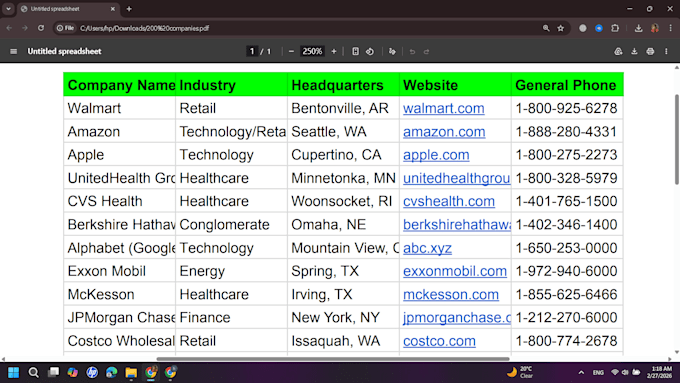Open the PDF sidebar menu (hamburger icon)

13,51
